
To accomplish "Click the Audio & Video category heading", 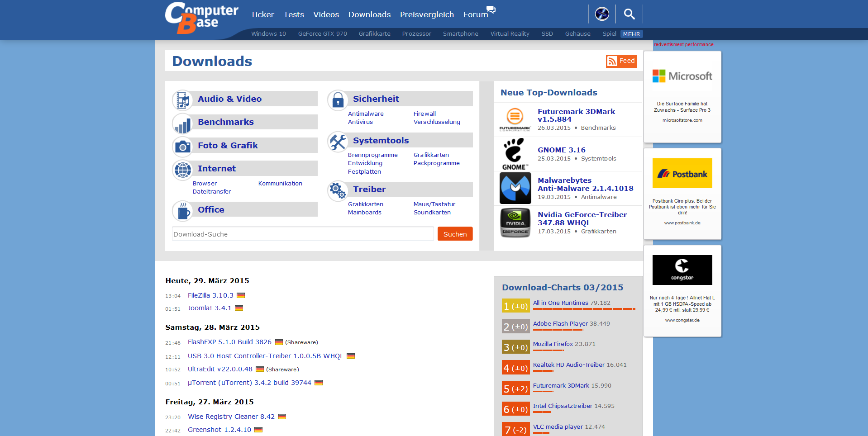I will pos(229,99).
